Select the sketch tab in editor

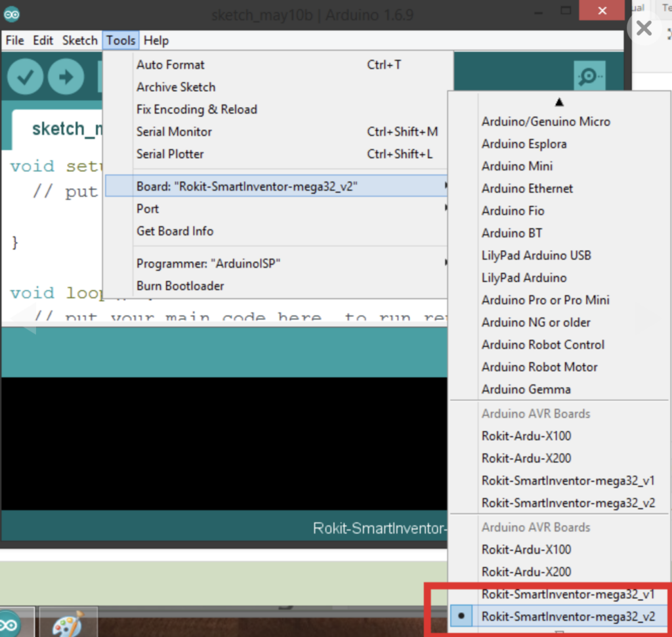[x=62, y=129]
